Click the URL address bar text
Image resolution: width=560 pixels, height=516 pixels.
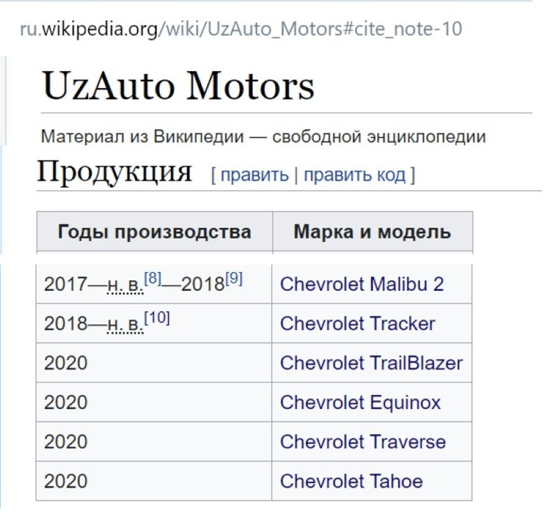point(241,29)
